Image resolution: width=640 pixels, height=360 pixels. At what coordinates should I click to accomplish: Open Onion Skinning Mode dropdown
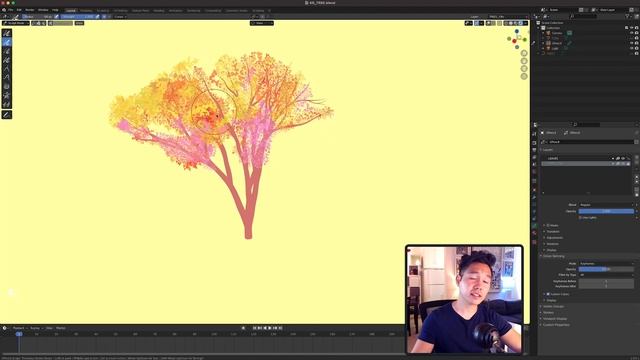[606, 264]
